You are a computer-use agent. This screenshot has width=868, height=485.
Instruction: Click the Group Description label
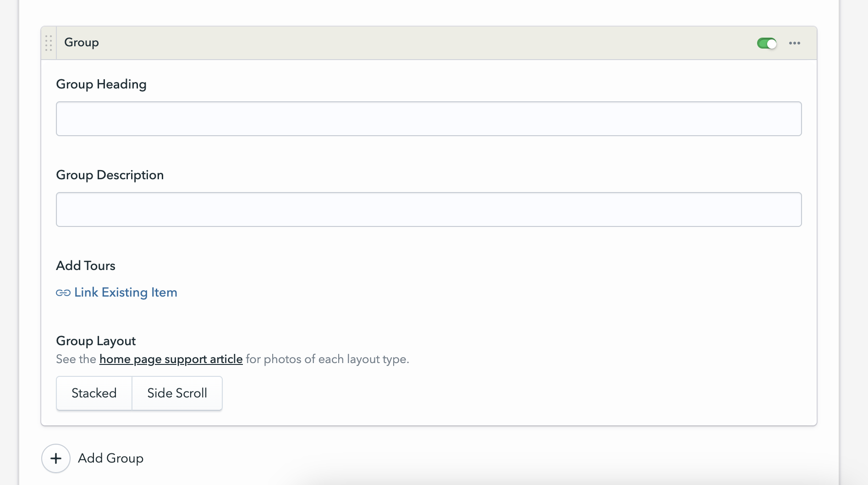110,175
